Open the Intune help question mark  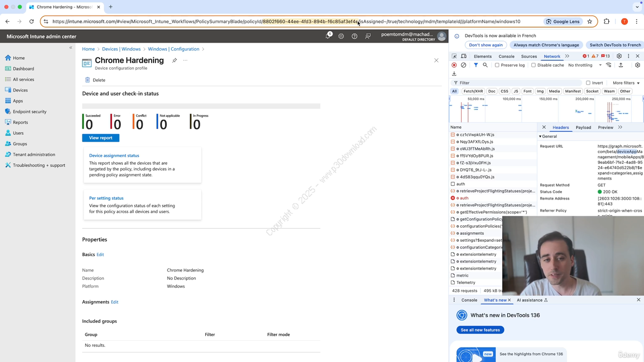point(354,36)
